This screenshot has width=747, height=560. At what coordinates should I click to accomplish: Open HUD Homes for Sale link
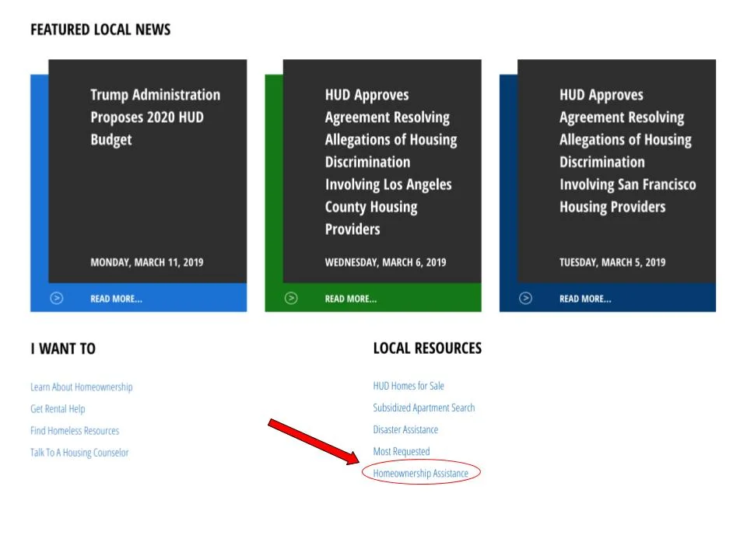coord(409,386)
